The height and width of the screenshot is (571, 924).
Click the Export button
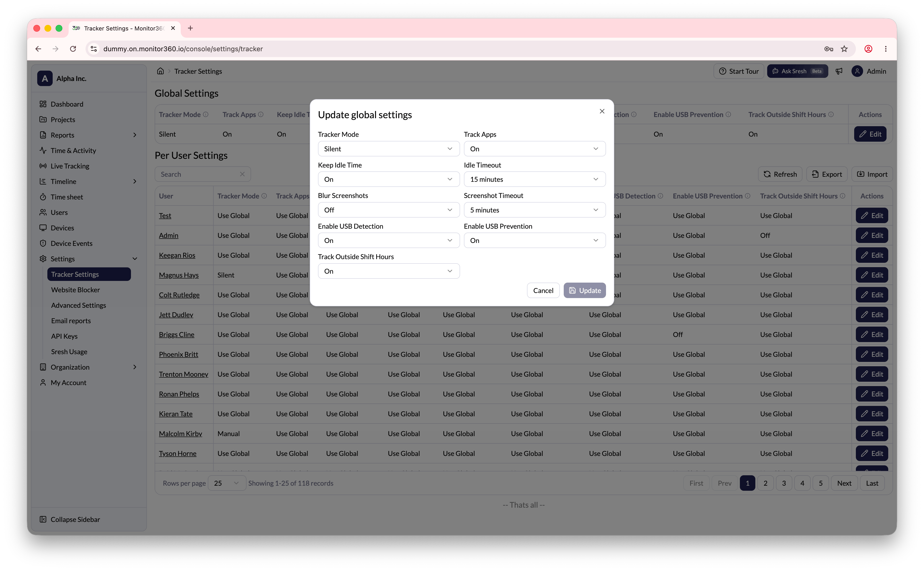[x=827, y=174]
